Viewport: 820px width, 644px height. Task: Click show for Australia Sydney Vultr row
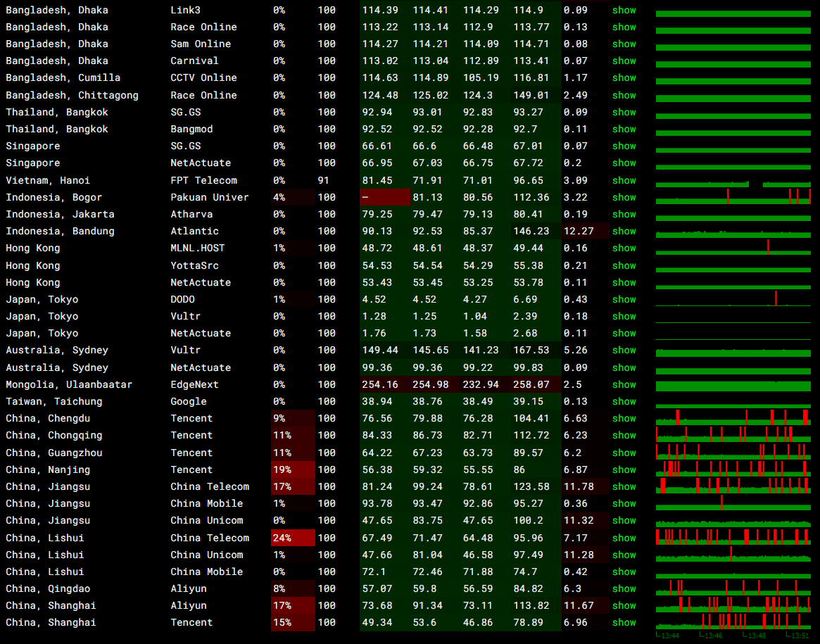[x=624, y=350]
